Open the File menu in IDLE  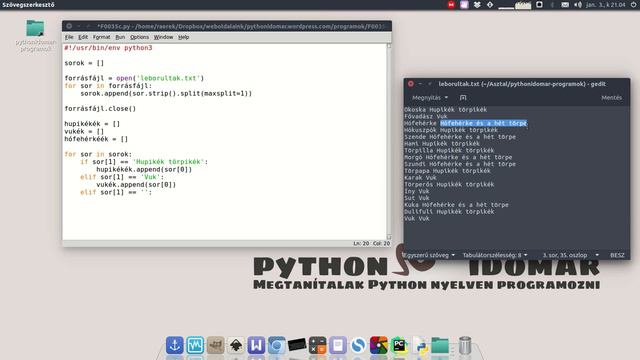click(x=69, y=37)
